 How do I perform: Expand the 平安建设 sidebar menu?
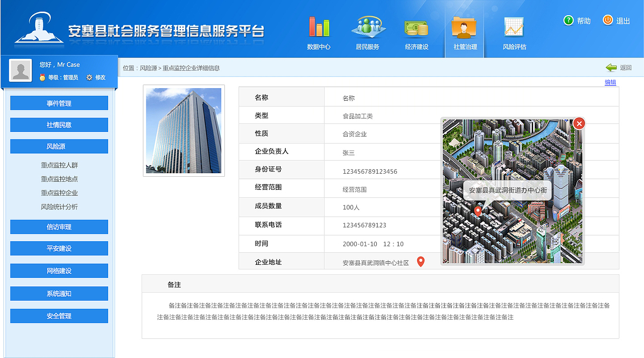coord(59,249)
